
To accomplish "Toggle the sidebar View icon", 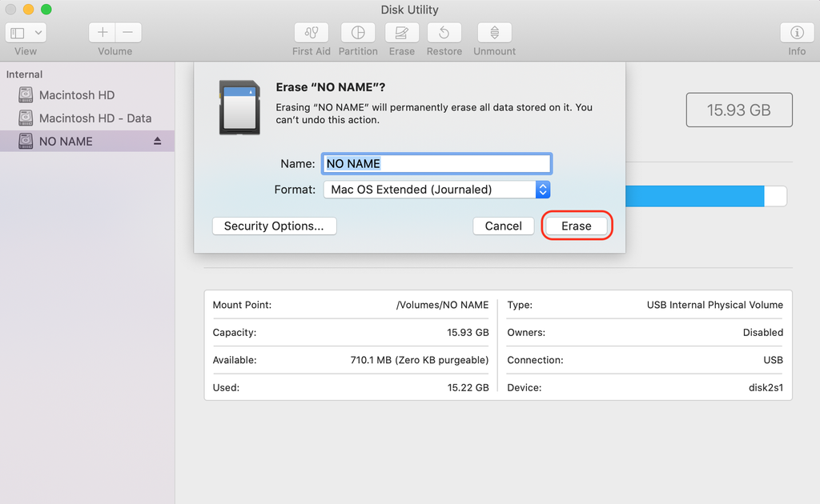I will click(x=17, y=32).
